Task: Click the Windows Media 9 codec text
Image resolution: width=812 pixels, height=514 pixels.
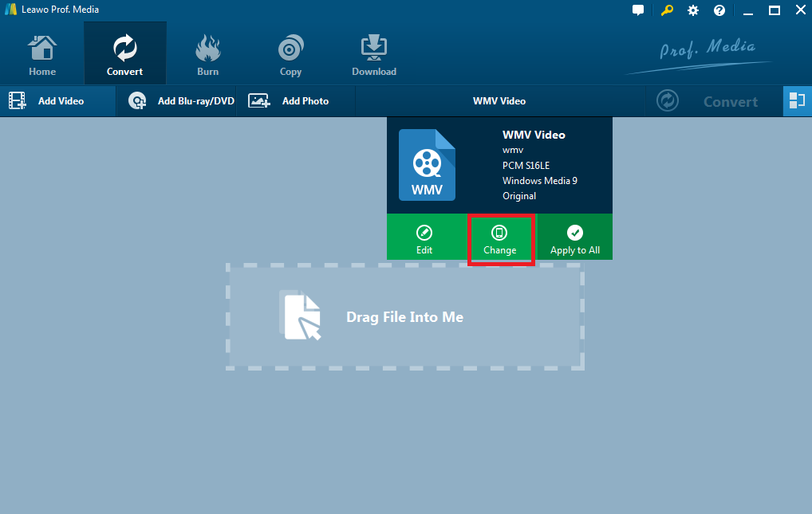Action: point(540,181)
